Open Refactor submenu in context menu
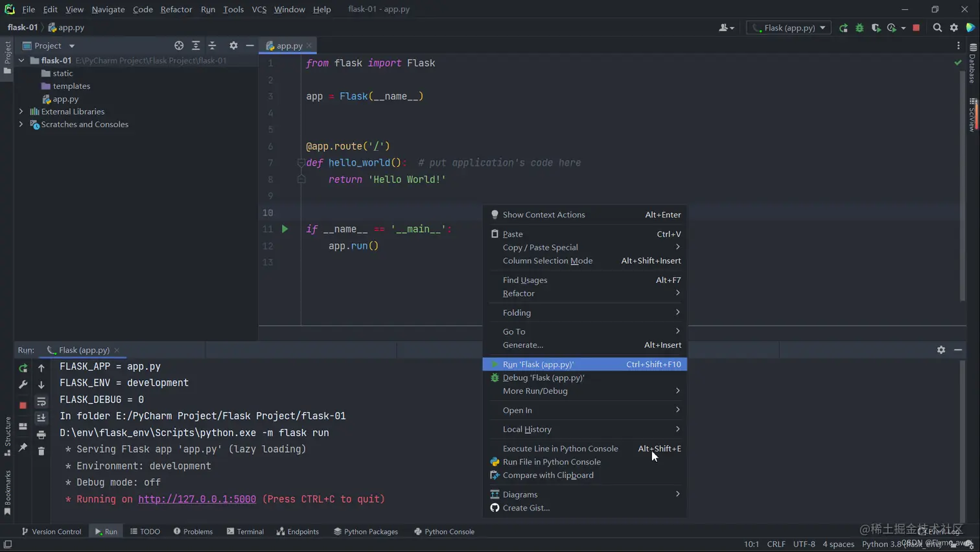This screenshot has width=980, height=552. (x=585, y=293)
